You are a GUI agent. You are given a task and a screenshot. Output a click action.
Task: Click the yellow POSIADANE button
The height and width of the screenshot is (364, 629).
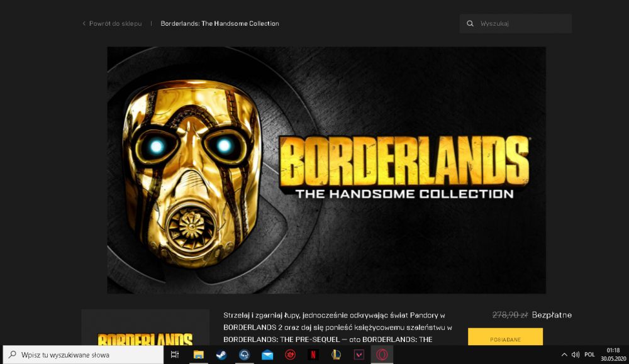pyautogui.click(x=505, y=338)
